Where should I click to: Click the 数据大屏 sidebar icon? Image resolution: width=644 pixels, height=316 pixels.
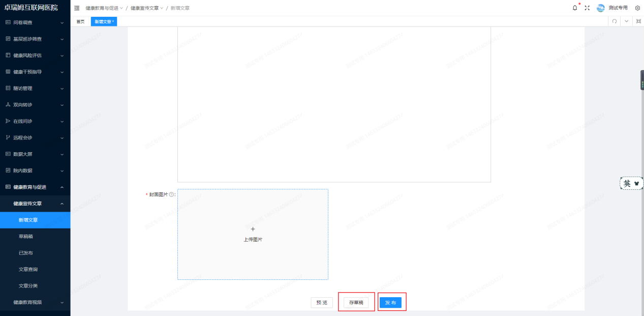(8, 154)
